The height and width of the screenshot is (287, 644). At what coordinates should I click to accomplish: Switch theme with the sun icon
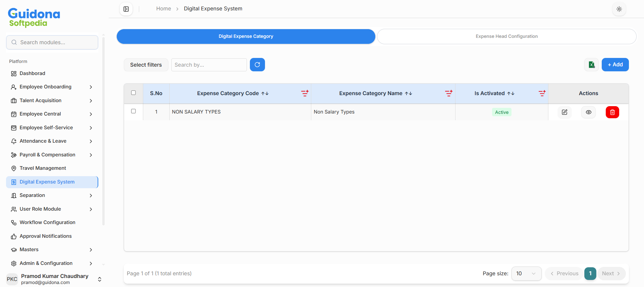[x=619, y=9]
